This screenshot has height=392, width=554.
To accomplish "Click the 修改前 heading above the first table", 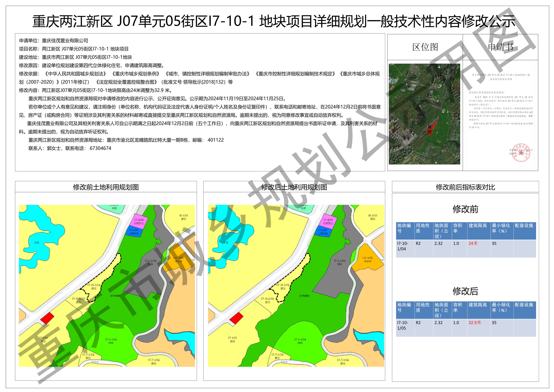I will (465, 209).
